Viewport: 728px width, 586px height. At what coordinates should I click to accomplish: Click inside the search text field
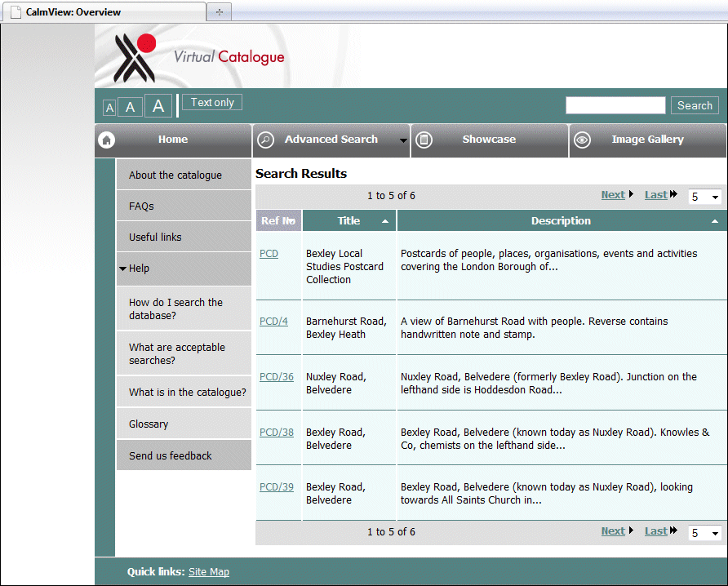point(615,104)
